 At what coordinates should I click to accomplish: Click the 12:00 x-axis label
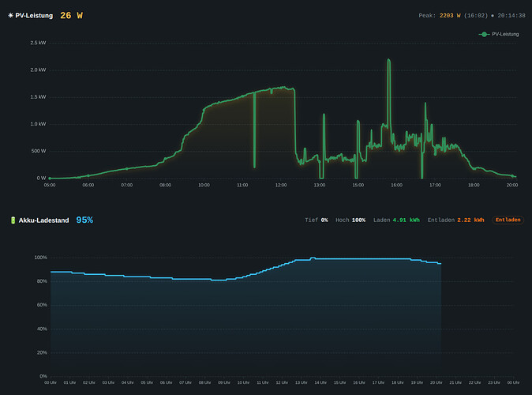pyautogui.click(x=281, y=185)
